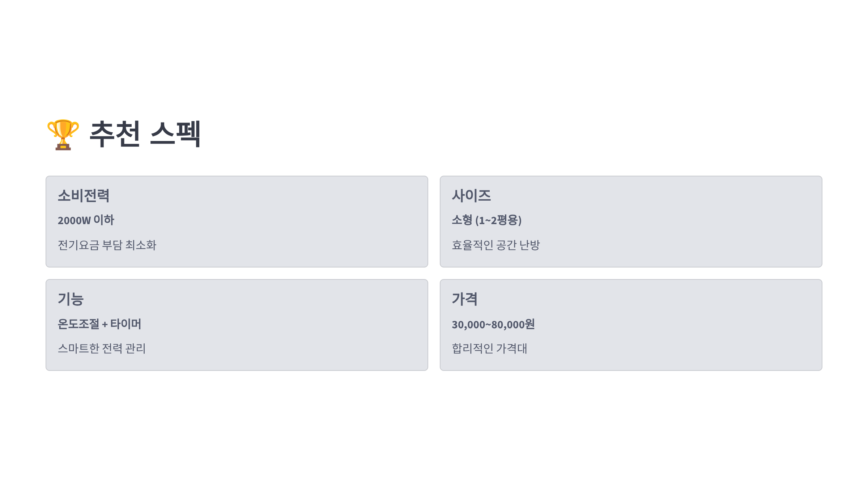The width and height of the screenshot is (868, 488).
Task: Click the 기능 card title
Action: (x=71, y=299)
